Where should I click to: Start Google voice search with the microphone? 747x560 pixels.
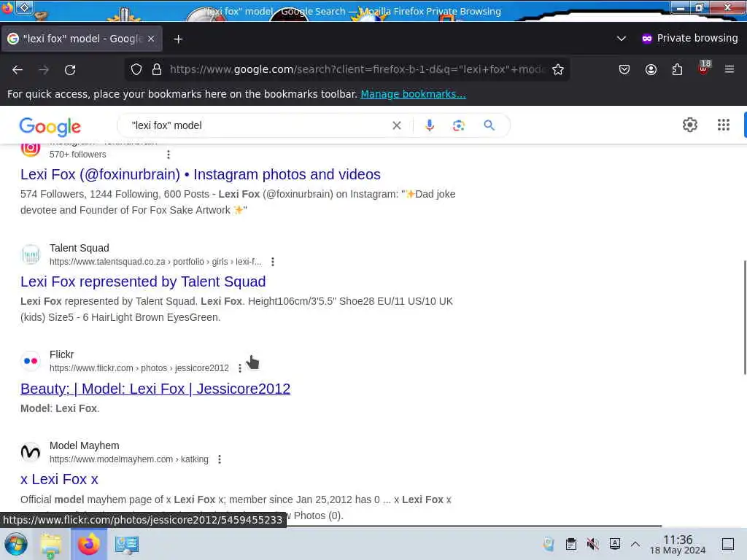pyautogui.click(x=429, y=125)
